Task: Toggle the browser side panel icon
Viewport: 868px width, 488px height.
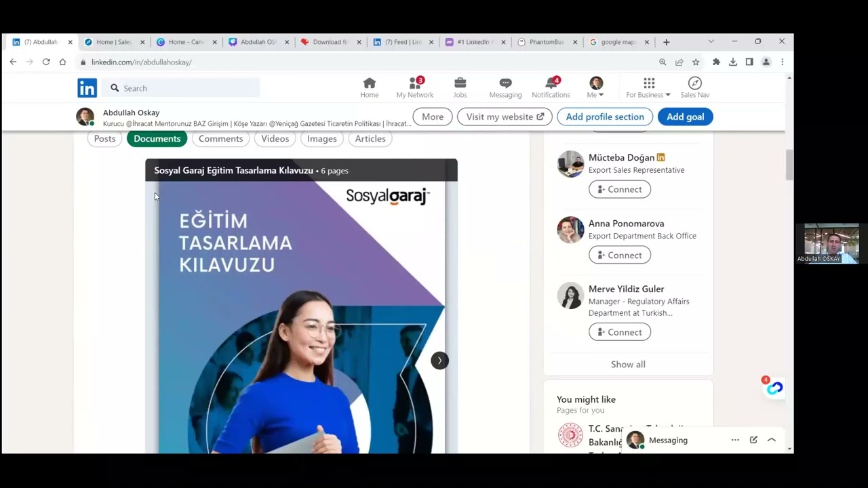Action: tap(749, 62)
